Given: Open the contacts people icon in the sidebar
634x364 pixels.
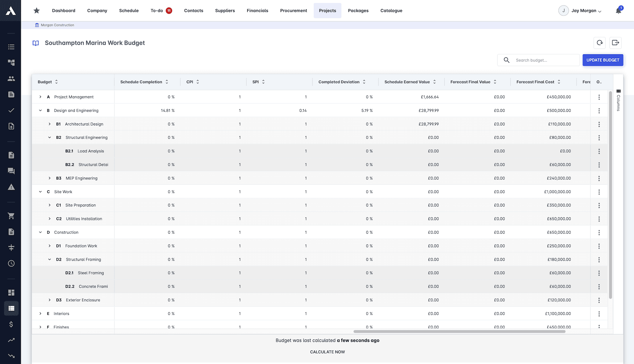Looking at the screenshot, I should pos(11,78).
